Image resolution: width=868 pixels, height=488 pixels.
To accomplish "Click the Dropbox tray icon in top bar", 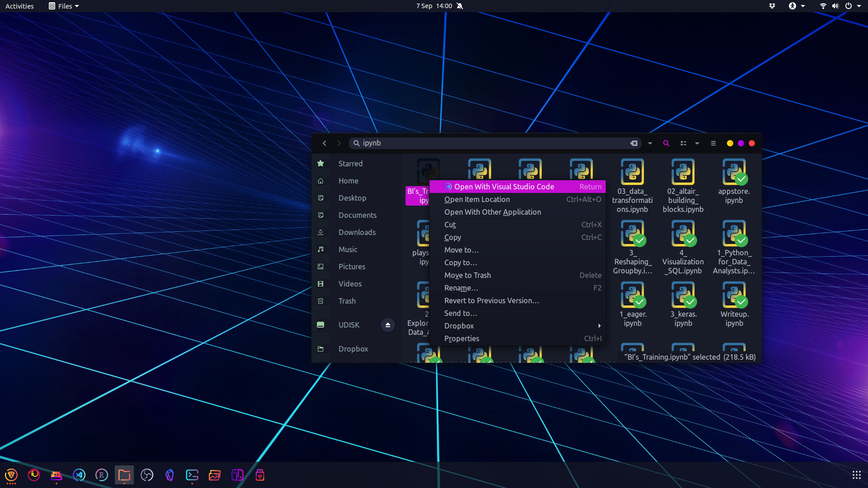I will coord(772,6).
